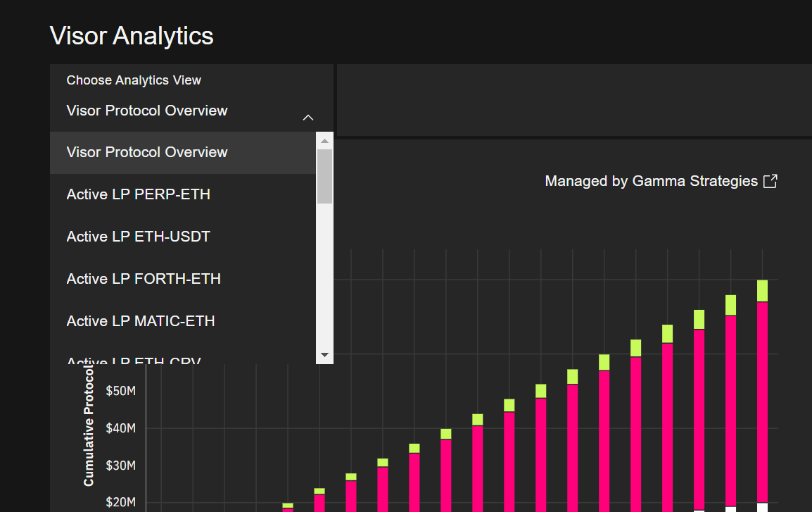
Task: Choose Active LP PERP-ETH option
Action: point(183,194)
